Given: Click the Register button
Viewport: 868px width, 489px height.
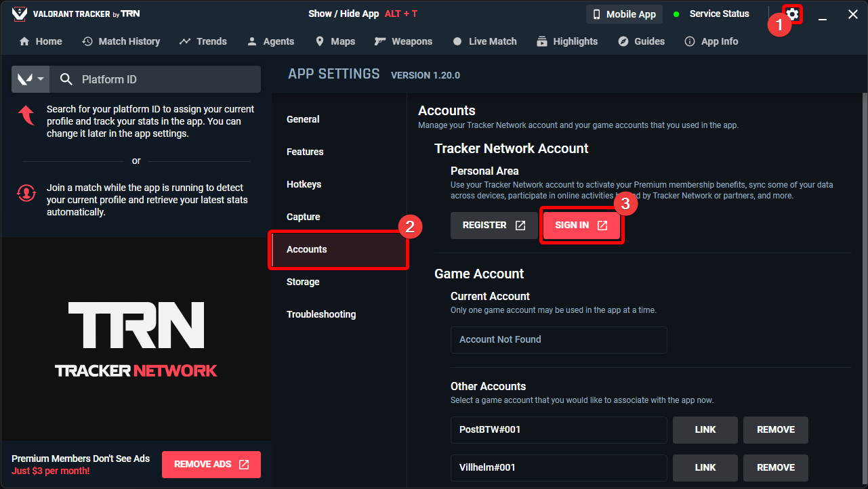Looking at the screenshot, I should coord(494,226).
